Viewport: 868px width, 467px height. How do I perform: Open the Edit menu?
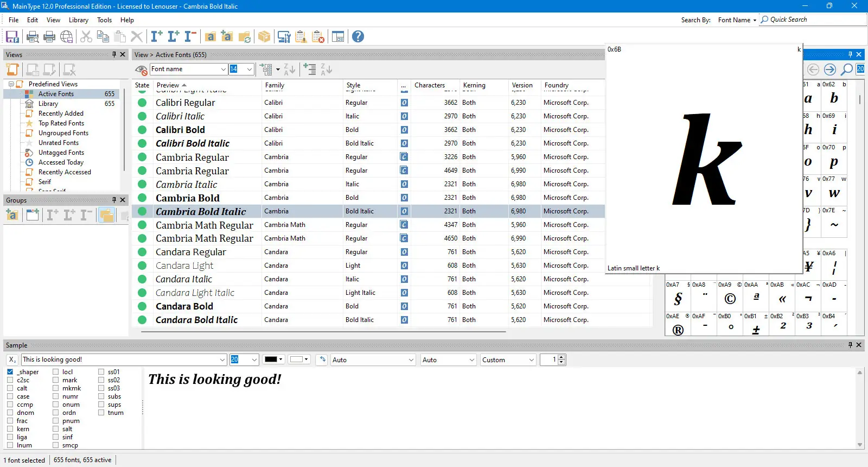point(33,20)
